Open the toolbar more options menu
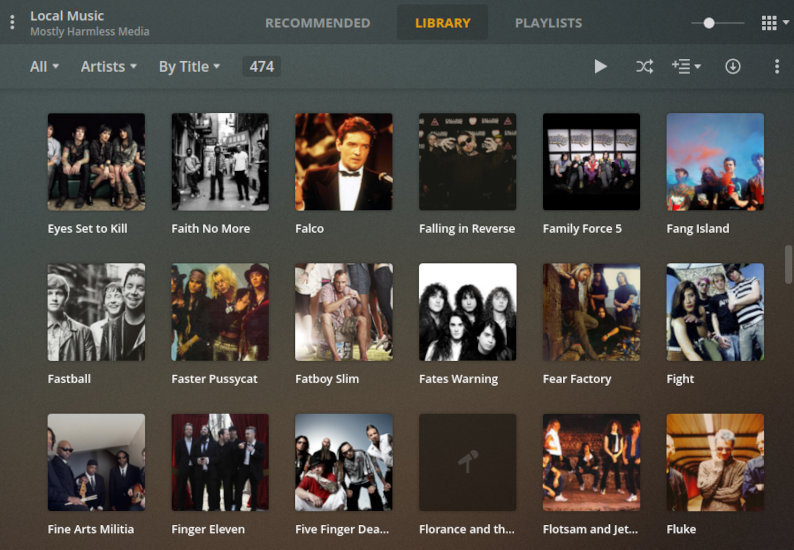This screenshot has width=794, height=550. [777, 67]
